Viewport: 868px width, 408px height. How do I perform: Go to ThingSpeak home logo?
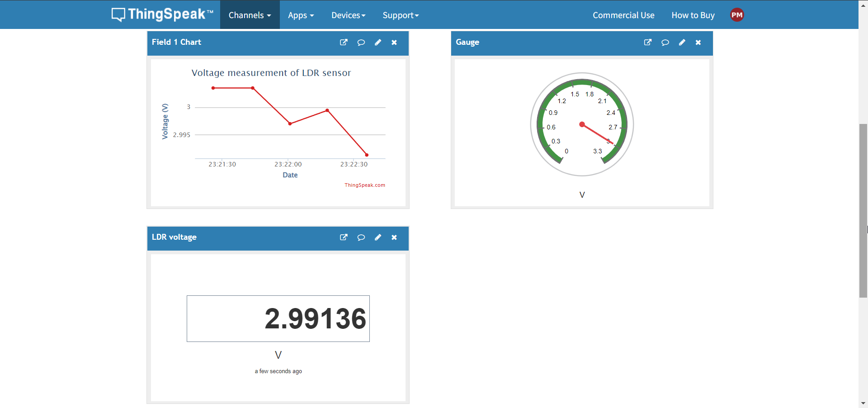tap(162, 14)
